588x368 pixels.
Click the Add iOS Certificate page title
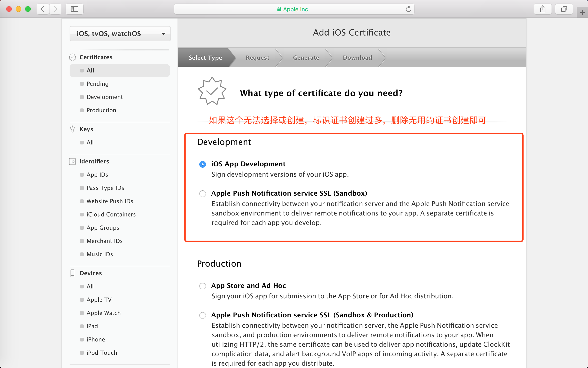tap(352, 33)
